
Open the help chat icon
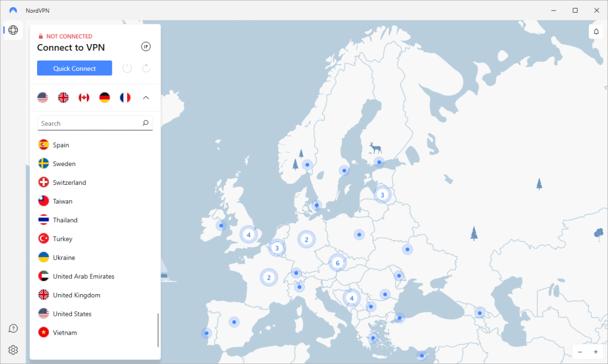[13, 329]
